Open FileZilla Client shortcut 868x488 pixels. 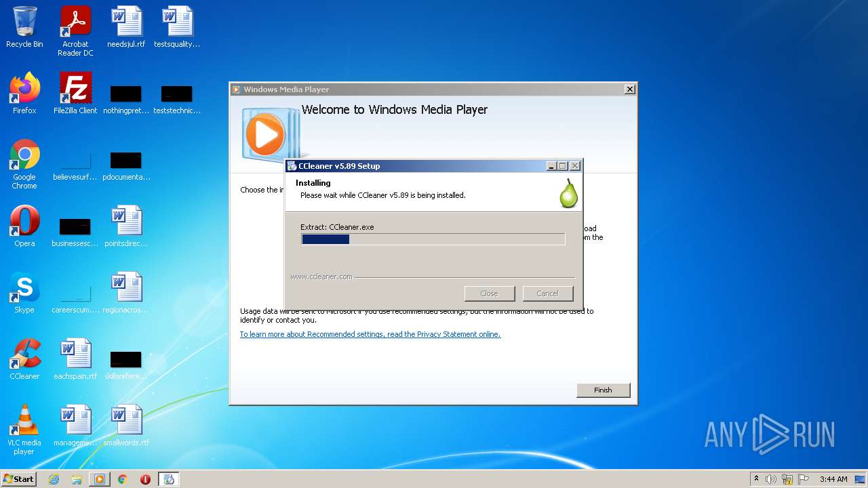(x=75, y=94)
